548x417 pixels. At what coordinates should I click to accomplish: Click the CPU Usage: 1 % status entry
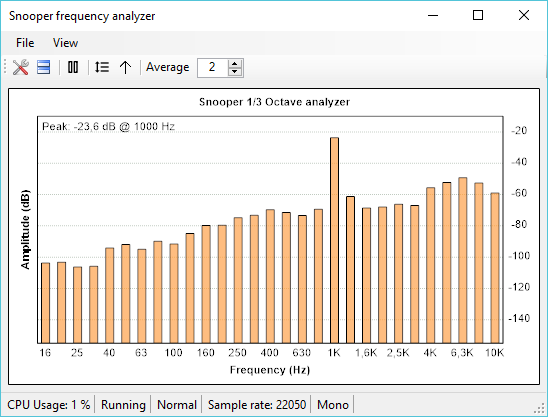click(x=48, y=405)
